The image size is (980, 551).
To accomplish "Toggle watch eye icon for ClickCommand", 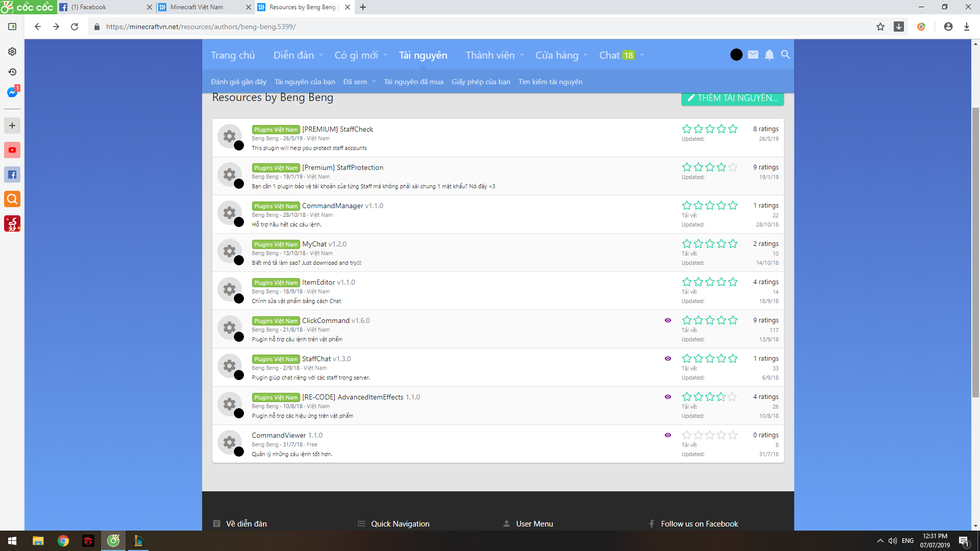I will (668, 320).
